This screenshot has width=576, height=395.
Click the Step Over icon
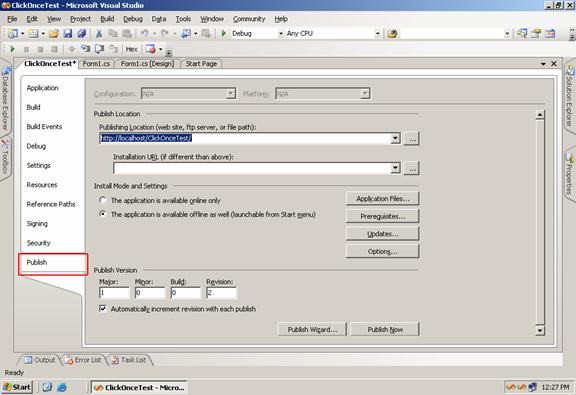pyautogui.click(x=100, y=49)
